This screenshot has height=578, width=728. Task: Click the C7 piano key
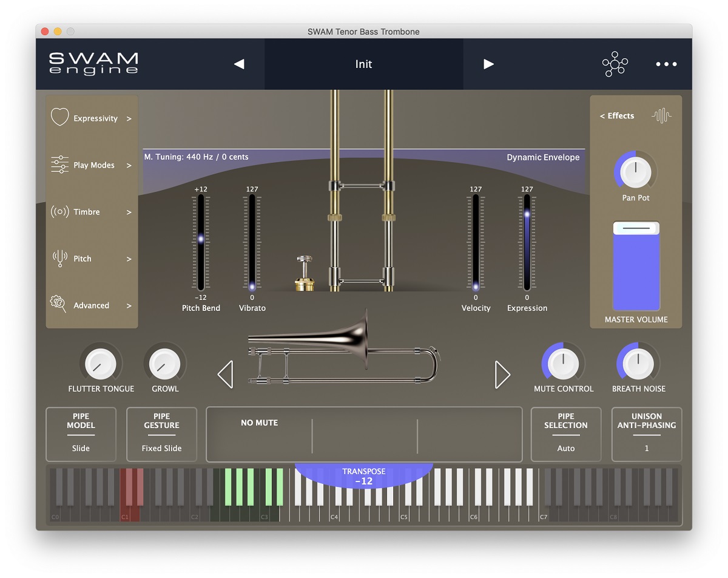544,513
